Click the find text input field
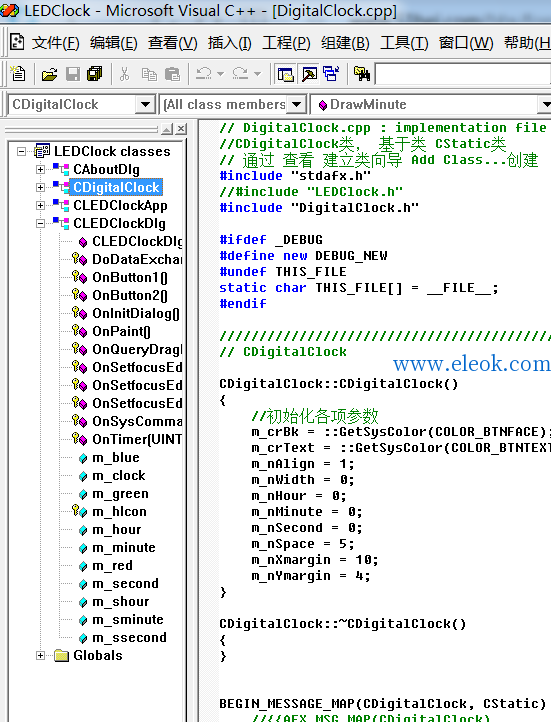The height and width of the screenshot is (725, 551). [x=463, y=74]
